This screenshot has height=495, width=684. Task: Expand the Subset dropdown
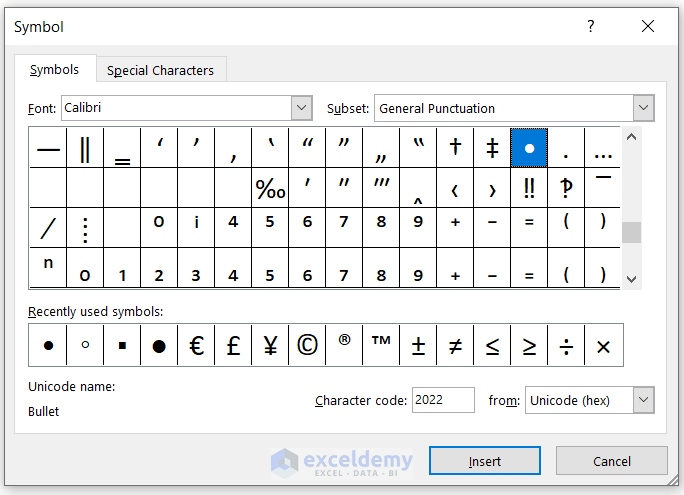pyautogui.click(x=643, y=108)
